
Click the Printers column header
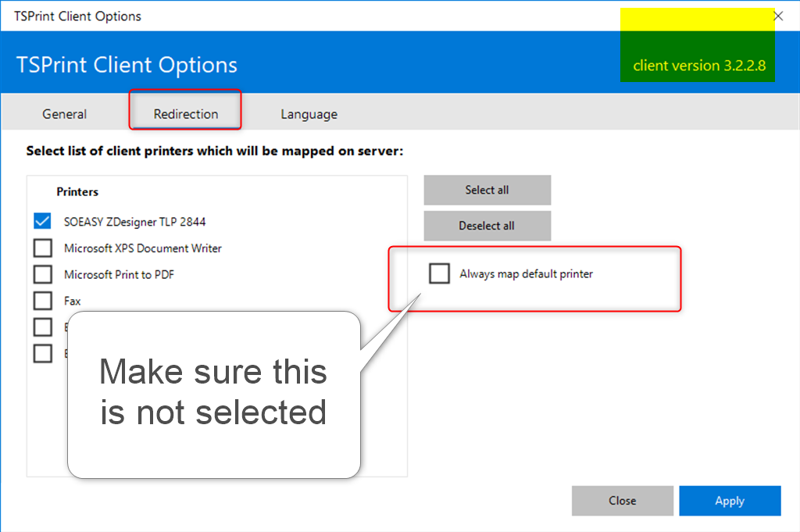77,191
